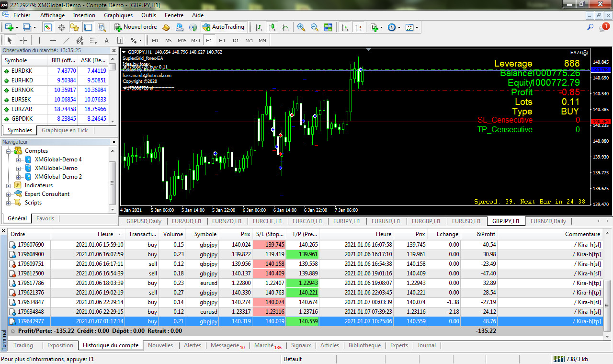Viewport: 613px width, 364px height.
Task: Click the Nouvel ordre button
Action: pyautogui.click(x=136, y=27)
